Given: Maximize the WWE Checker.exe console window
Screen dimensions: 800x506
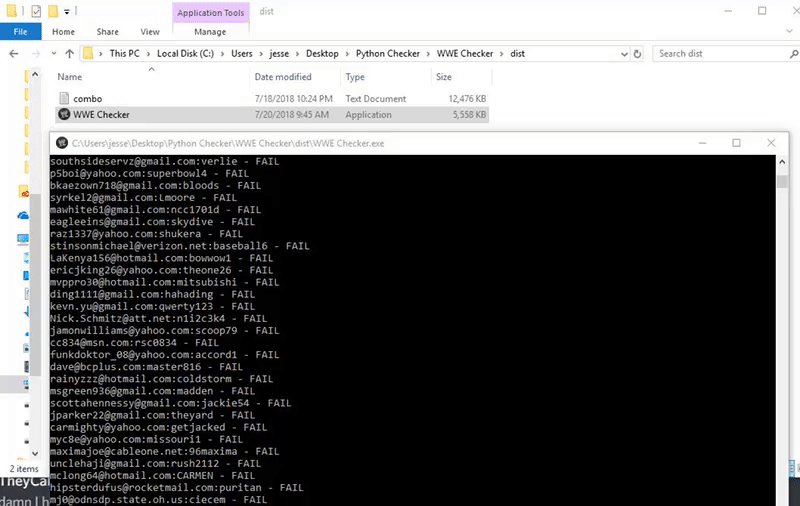Looking at the screenshot, I should 736,143.
